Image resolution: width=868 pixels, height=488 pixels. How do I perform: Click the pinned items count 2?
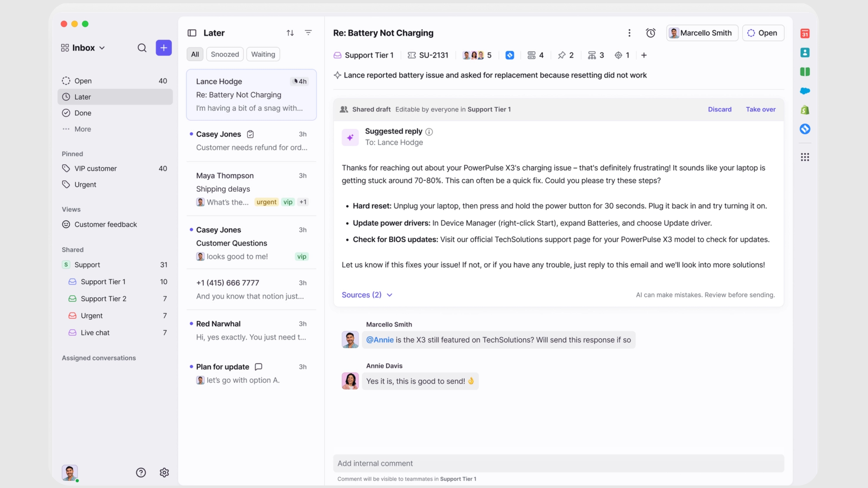(x=566, y=55)
